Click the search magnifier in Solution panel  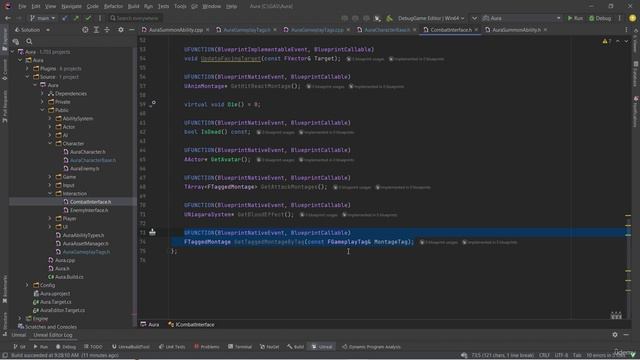coord(29,41)
